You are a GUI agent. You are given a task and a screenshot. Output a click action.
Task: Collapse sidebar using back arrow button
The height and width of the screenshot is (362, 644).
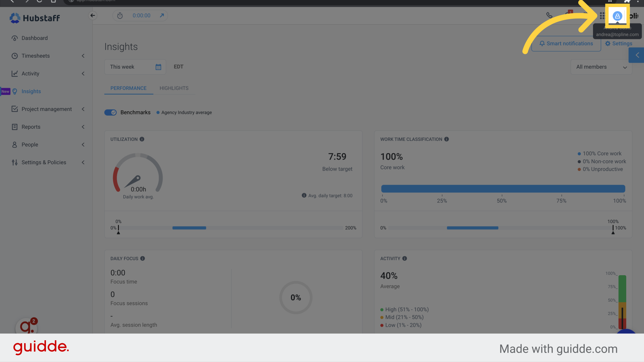point(93,15)
